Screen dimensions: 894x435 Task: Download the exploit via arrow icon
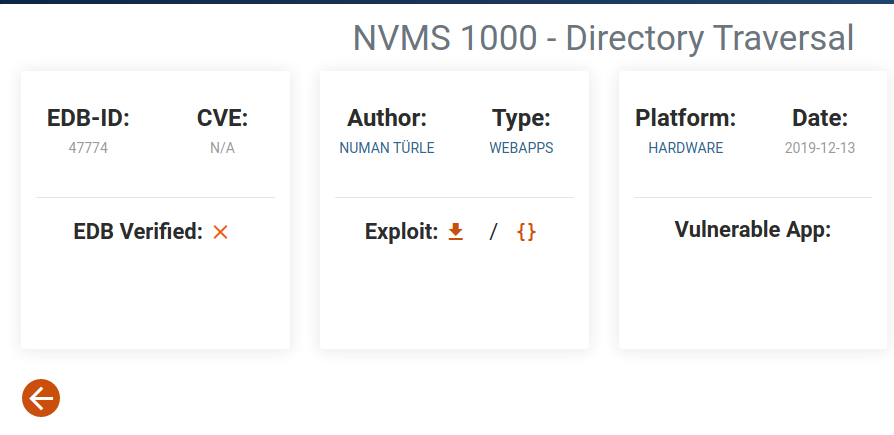(x=456, y=232)
